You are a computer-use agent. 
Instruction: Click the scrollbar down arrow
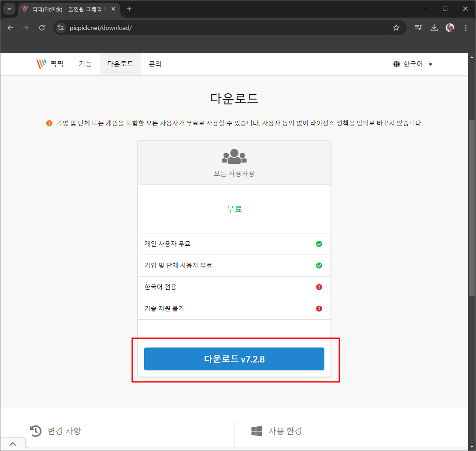(x=472, y=447)
